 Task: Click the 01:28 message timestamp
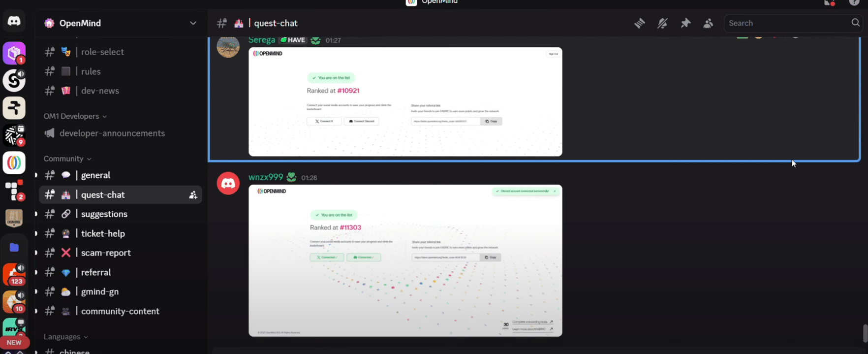pos(309,178)
